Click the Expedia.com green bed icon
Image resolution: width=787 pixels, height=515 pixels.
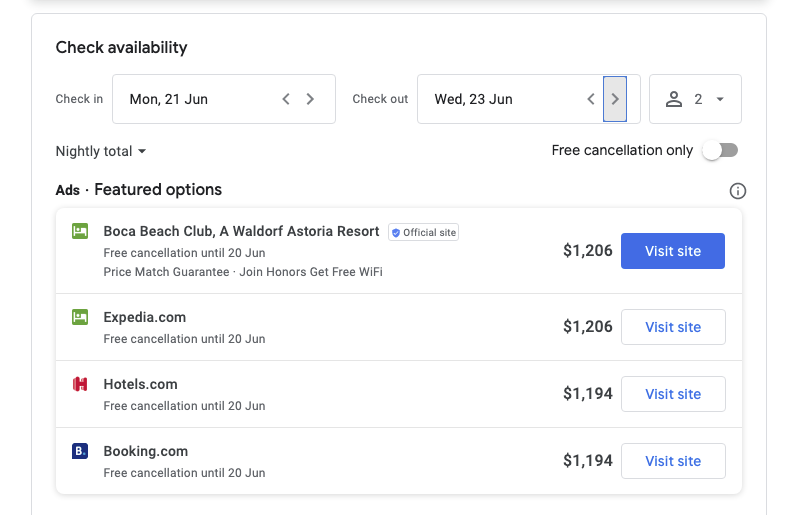coord(80,317)
